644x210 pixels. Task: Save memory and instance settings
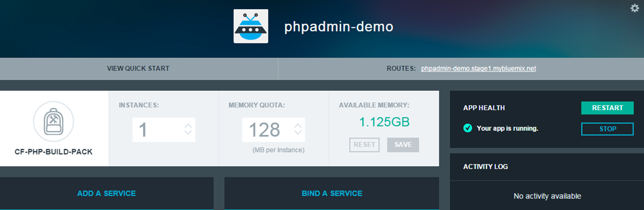pos(403,145)
